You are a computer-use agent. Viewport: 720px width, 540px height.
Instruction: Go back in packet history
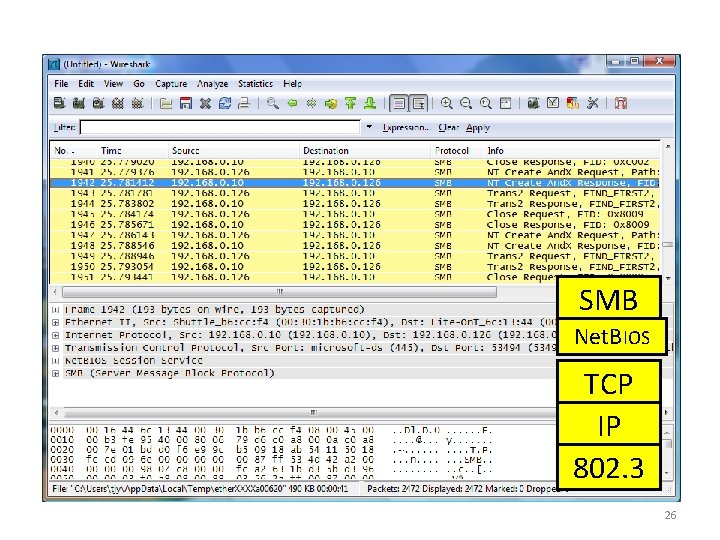[292, 103]
